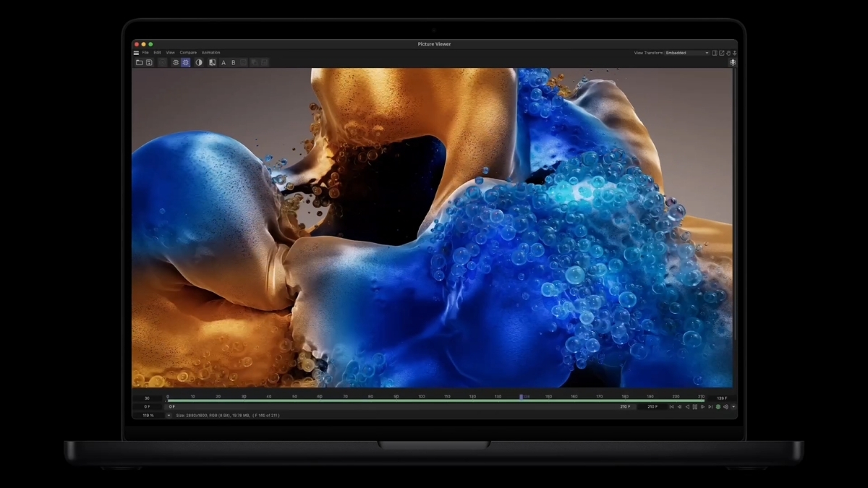Toggle sound with the speaker icon

click(726, 407)
